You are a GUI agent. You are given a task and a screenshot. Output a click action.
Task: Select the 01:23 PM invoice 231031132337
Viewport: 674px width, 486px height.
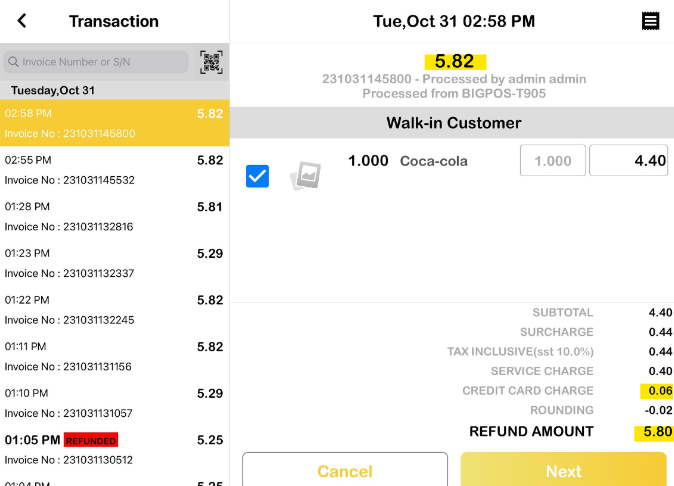(x=114, y=263)
